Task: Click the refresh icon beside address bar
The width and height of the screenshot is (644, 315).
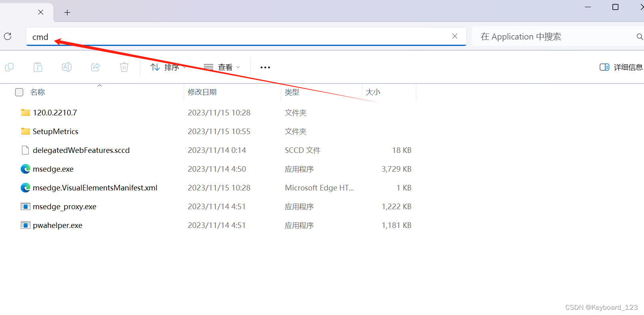Action: 8,36
